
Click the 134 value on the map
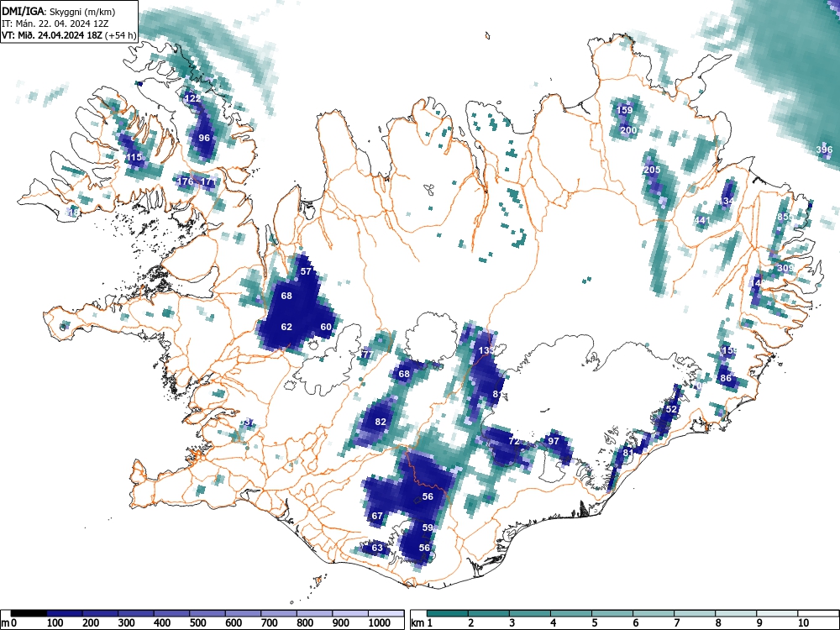727,202
